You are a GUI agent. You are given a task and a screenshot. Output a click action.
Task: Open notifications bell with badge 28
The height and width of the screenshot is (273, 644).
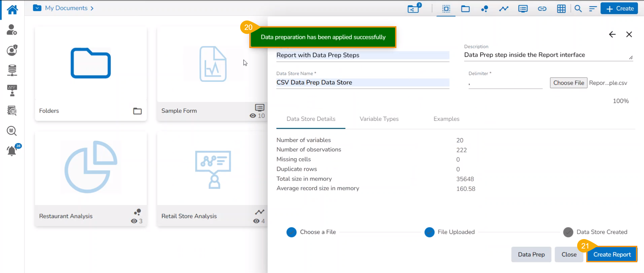[x=12, y=150]
